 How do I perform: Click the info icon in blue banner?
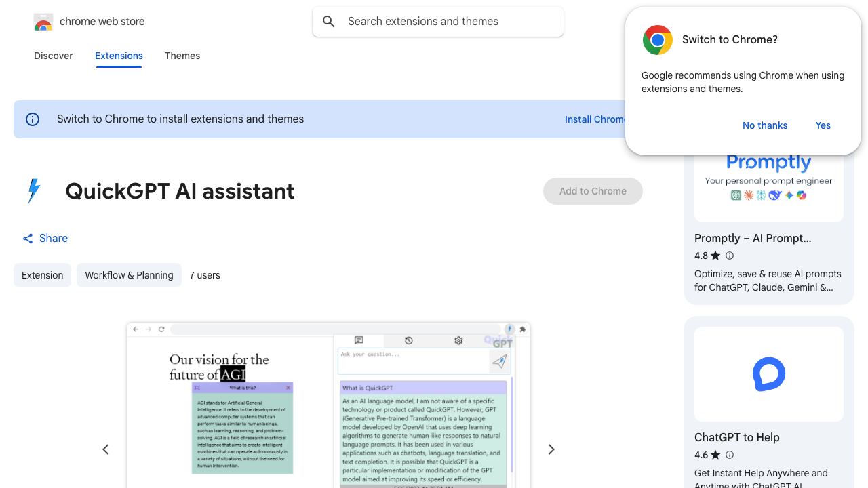[33, 119]
